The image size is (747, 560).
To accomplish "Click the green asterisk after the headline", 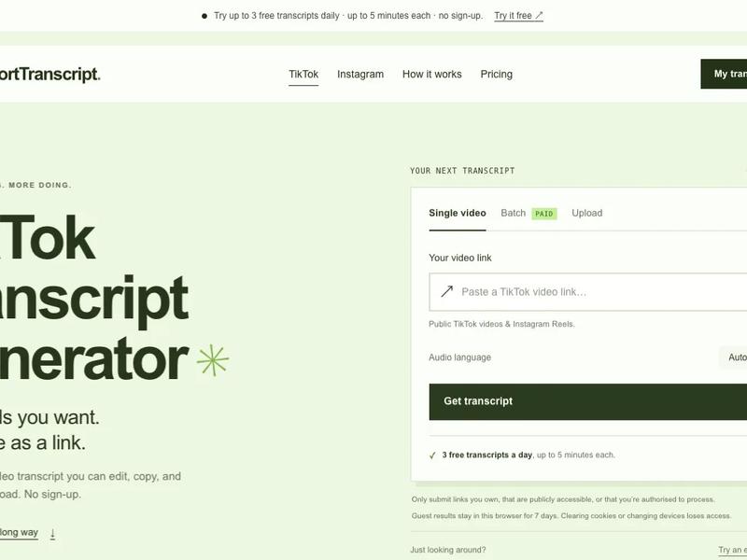I will (213, 360).
